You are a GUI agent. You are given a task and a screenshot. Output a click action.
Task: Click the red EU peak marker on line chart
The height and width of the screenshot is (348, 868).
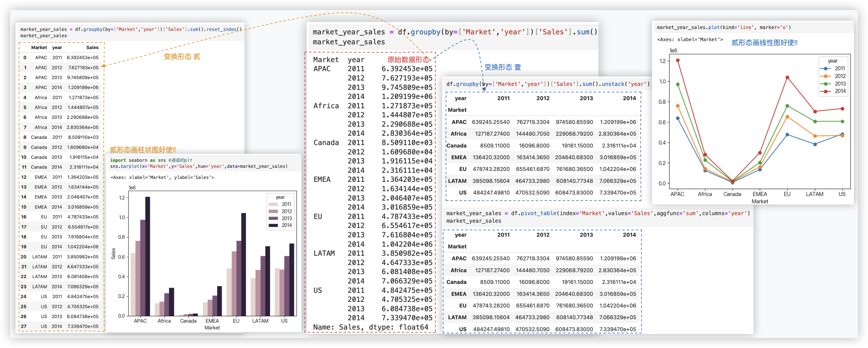point(787,77)
